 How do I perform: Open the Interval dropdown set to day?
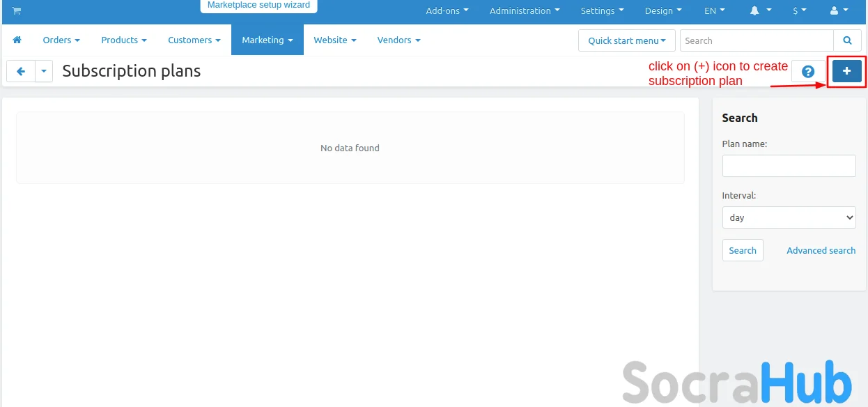click(x=789, y=217)
